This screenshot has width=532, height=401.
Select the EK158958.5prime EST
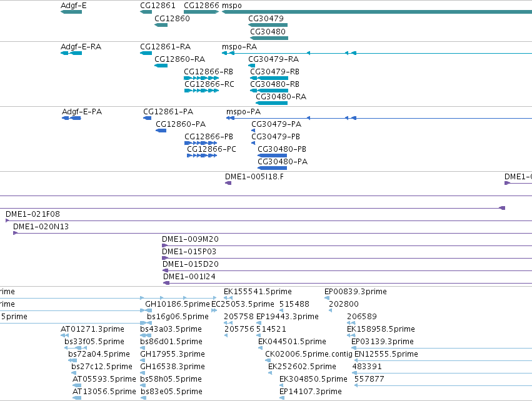(351, 335)
